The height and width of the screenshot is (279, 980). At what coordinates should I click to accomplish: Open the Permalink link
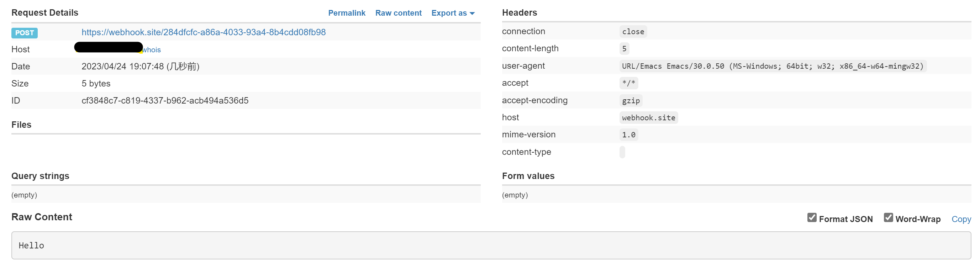point(346,13)
